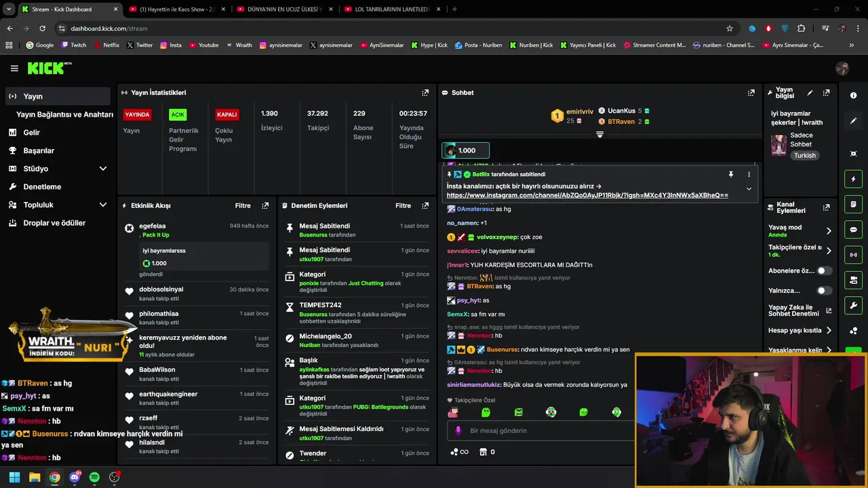
Task: Open the Instagram channel link in the pinned message
Action: click(x=587, y=195)
